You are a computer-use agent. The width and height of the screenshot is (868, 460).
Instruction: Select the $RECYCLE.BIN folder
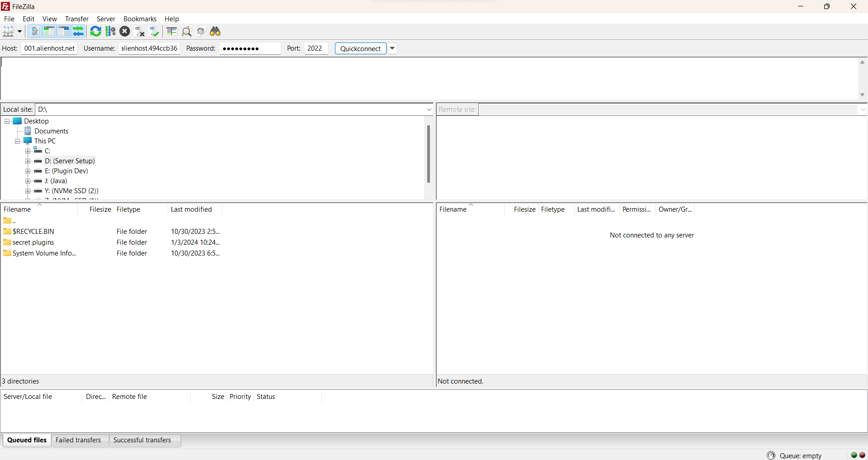[33, 232]
